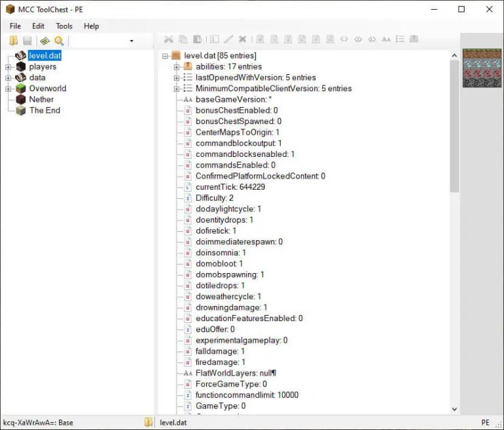
Task: Click the Open folder toolbar icon
Action: [x=14, y=41]
